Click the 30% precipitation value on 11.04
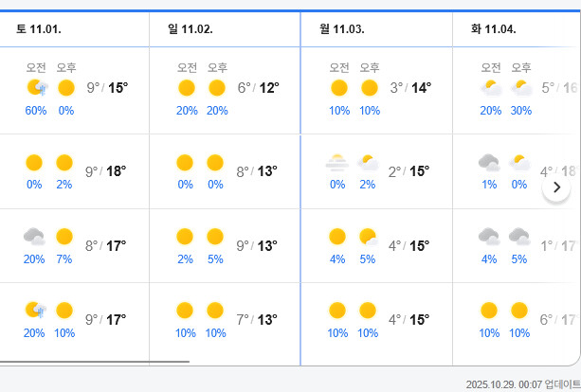This screenshot has width=581, height=392. click(x=521, y=111)
